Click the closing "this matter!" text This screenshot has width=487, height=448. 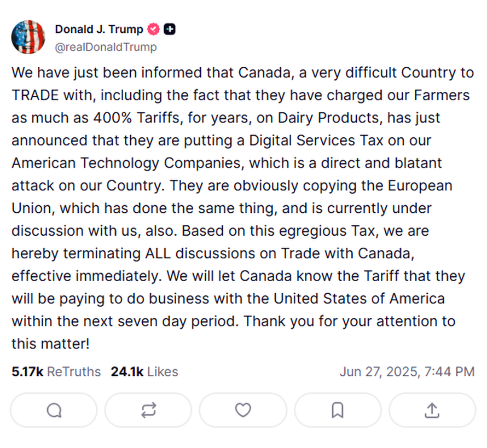pos(50,344)
